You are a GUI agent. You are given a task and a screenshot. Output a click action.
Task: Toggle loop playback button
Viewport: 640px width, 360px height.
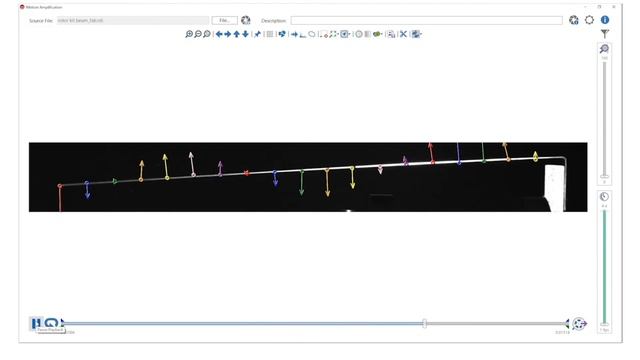(51, 323)
